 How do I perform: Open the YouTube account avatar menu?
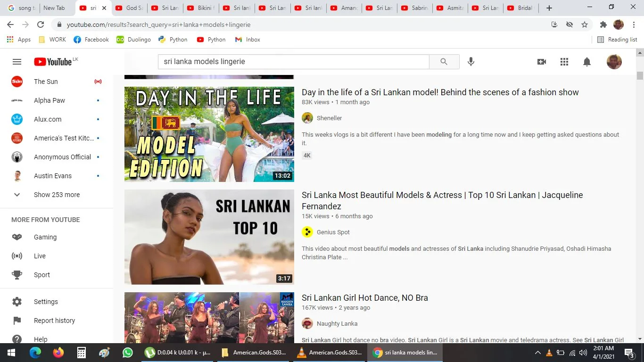tap(614, 62)
